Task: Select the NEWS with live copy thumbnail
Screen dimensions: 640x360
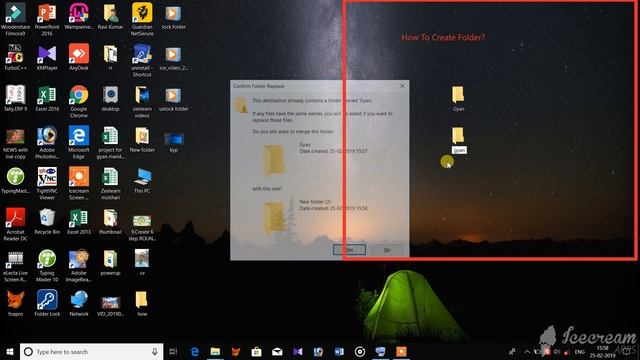Action: click(16, 144)
